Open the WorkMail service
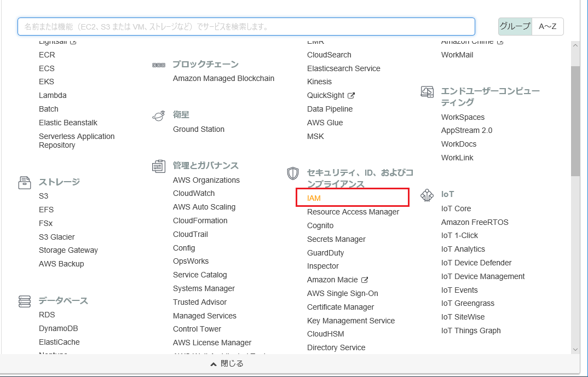The image size is (588, 377). [x=457, y=55]
